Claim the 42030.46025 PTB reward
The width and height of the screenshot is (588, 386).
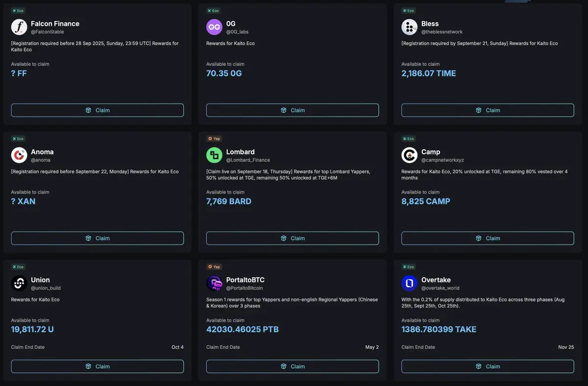[293, 366]
